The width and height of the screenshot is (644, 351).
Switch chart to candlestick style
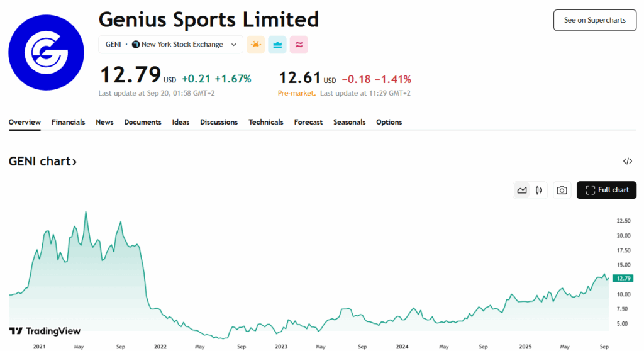(x=539, y=191)
